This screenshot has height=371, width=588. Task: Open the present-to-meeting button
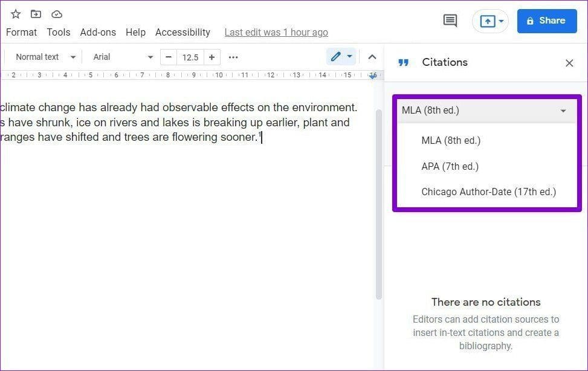[487, 21]
